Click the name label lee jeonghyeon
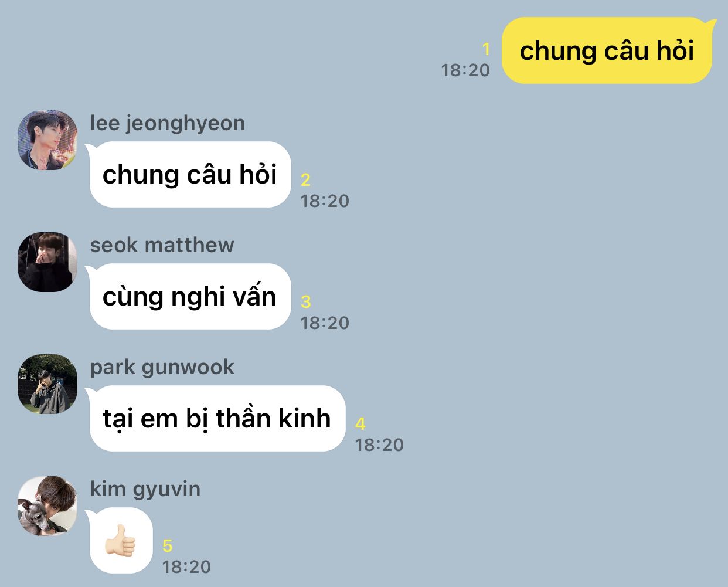The height and width of the screenshot is (587, 728). (x=168, y=123)
